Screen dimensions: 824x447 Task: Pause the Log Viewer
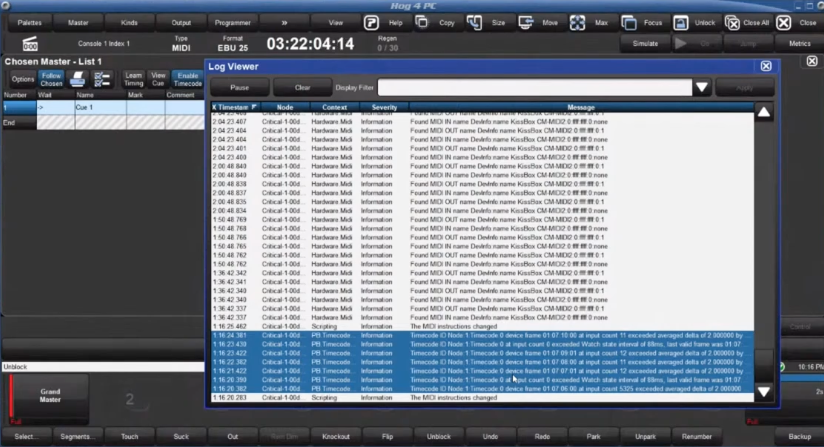point(240,88)
